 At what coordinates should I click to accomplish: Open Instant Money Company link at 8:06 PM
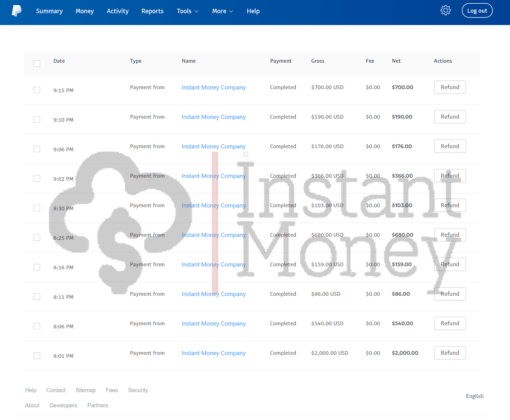[214, 324]
